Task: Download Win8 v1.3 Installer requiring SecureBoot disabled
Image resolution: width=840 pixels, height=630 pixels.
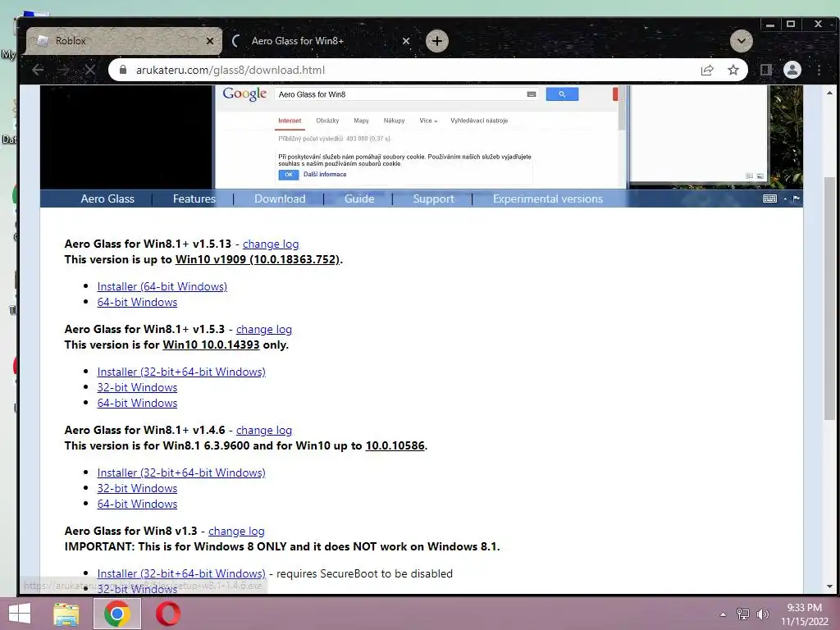Action: [x=181, y=573]
